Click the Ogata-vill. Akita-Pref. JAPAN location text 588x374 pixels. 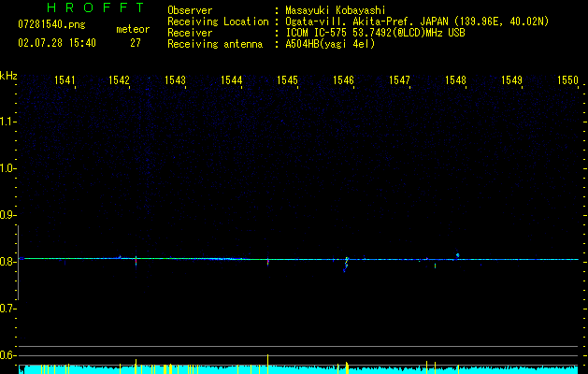click(417, 22)
